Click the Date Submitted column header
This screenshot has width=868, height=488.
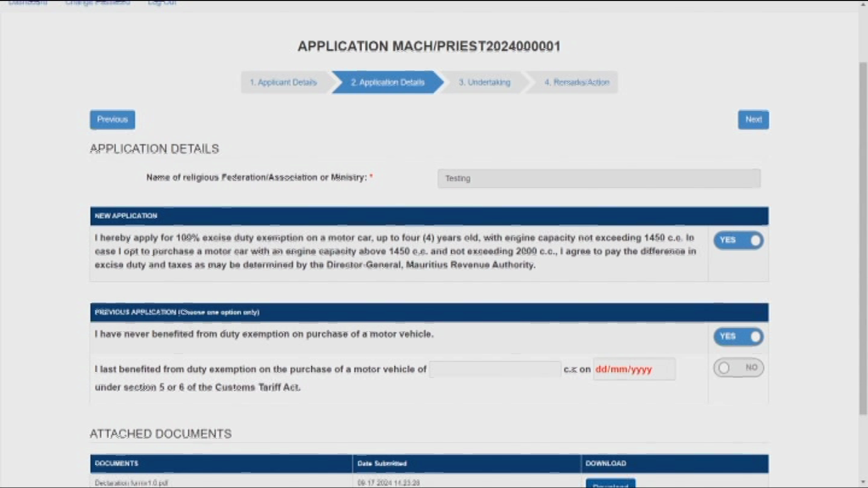(x=381, y=463)
